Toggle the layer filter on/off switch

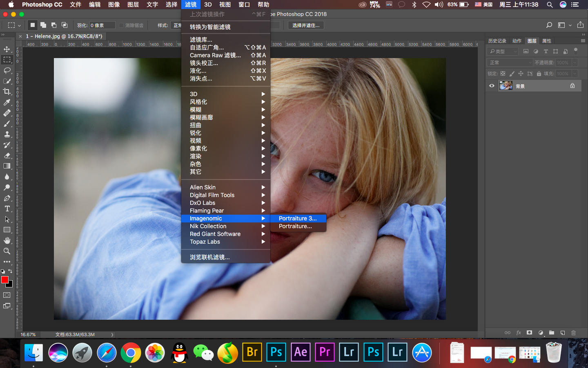tap(576, 51)
